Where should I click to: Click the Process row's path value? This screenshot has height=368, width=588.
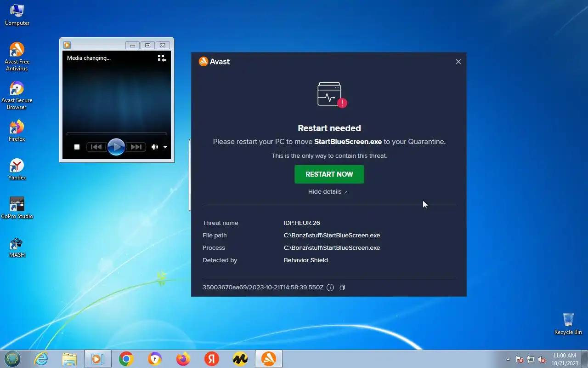point(332,248)
